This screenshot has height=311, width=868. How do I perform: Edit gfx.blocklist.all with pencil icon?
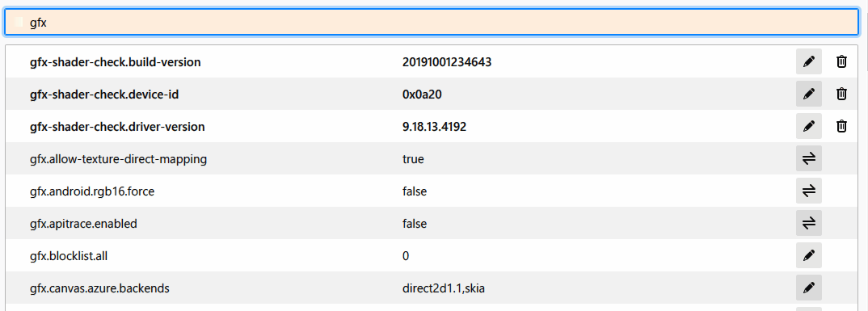[809, 255]
